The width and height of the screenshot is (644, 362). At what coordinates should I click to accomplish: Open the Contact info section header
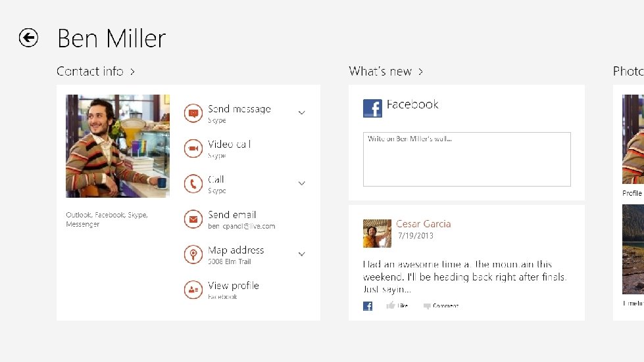pyautogui.click(x=95, y=72)
